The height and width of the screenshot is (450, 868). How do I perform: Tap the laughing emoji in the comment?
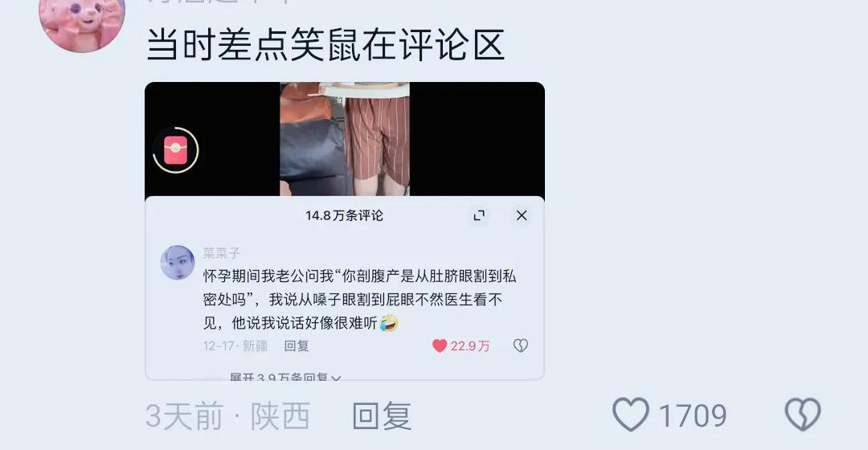389,323
